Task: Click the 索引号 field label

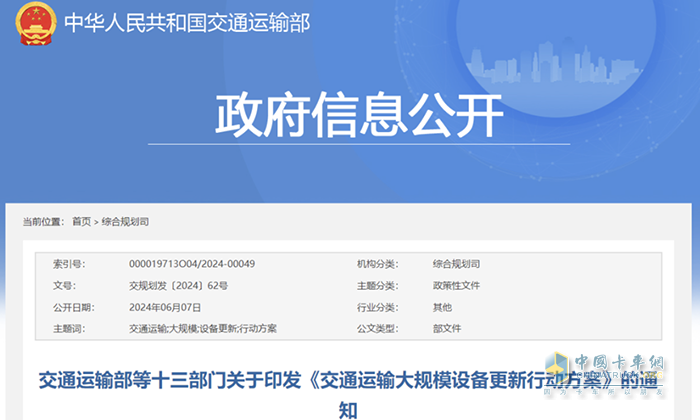Action: coord(69,264)
